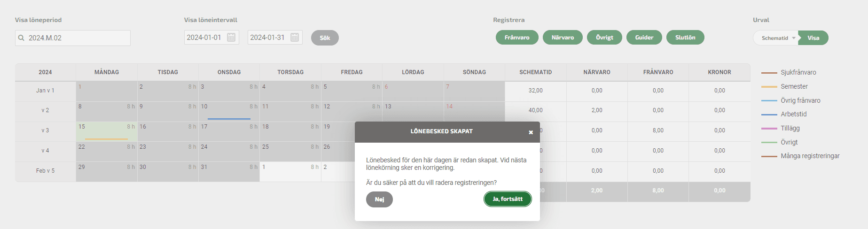Click the blue Arbetstid line on Wednesday 10
This screenshot has width=868, height=229.
tap(229, 119)
